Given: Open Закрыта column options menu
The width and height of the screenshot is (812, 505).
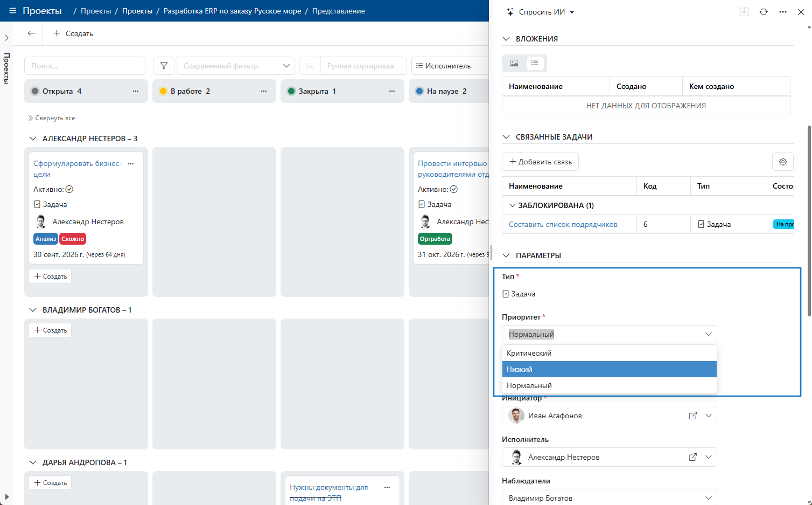Looking at the screenshot, I should click(x=392, y=91).
